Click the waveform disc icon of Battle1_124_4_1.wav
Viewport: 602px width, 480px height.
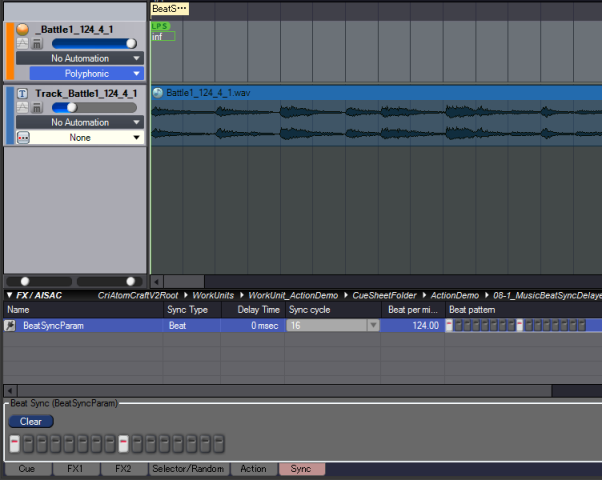(x=158, y=93)
